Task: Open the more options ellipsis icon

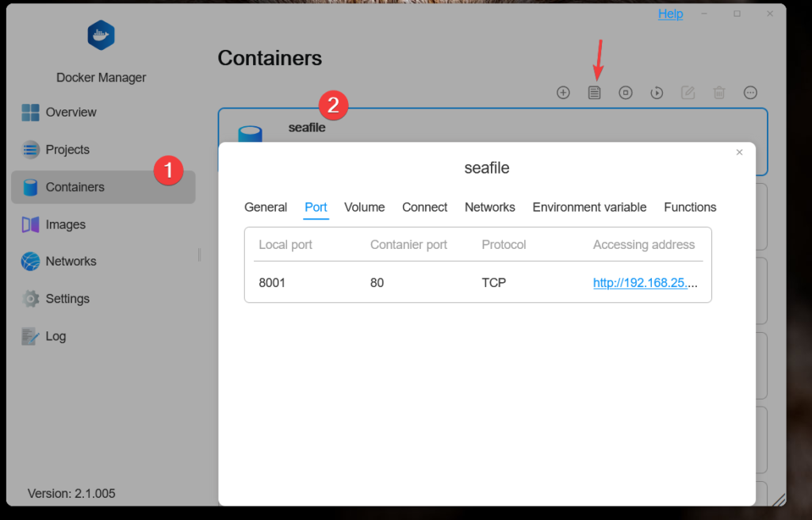Action: click(x=750, y=93)
